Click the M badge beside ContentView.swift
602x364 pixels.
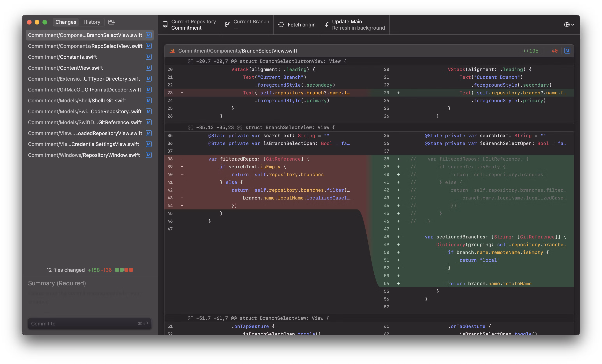coord(149,68)
